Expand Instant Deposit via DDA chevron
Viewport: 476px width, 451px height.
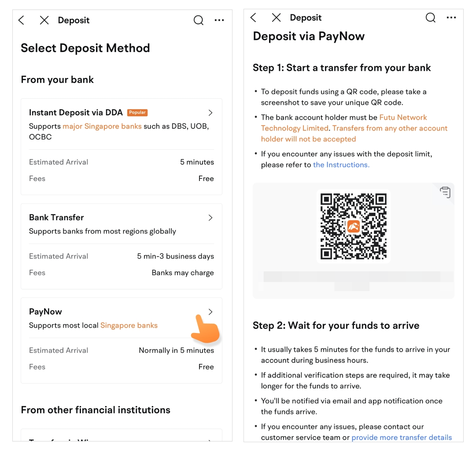click(210, 113)
